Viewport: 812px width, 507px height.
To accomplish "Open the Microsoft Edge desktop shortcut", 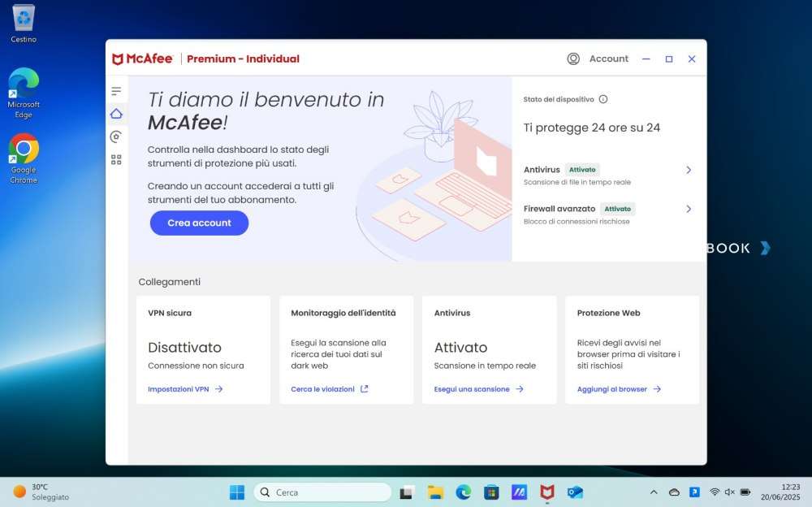I will click(24, 93).
